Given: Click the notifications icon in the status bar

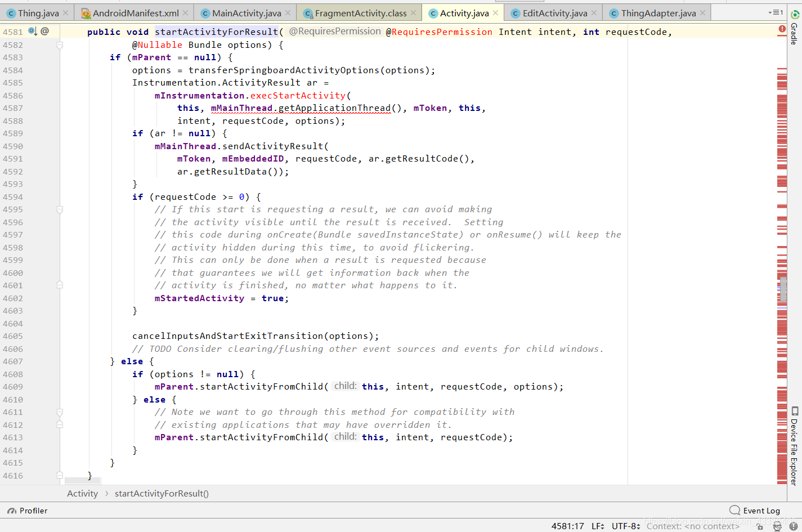Looking at the screenshot, I should tap(793, 526).
